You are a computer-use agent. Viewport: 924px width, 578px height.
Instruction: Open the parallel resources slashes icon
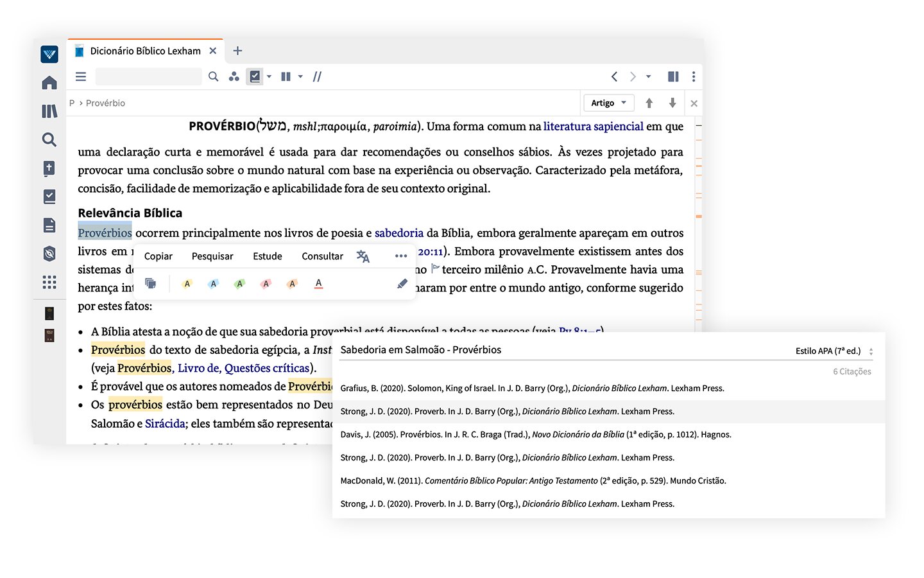click(317, 76)
